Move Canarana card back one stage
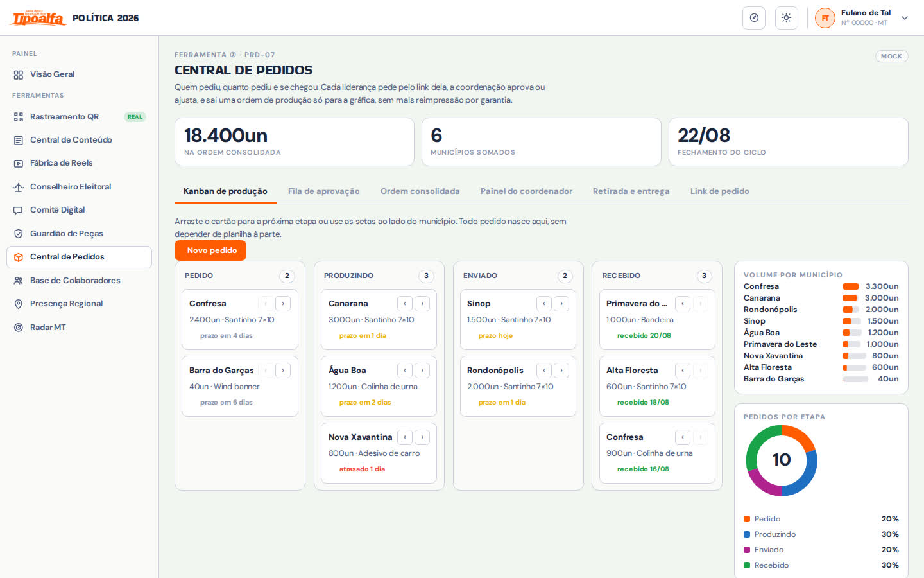The width and height of the screenshot is (924, 578). tap(405, 304)
